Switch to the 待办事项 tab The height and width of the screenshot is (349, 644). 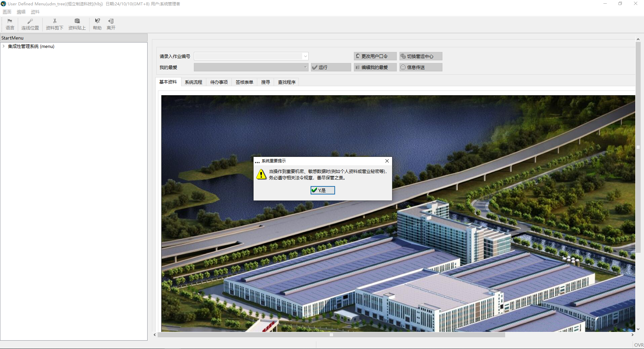point(219,82)
